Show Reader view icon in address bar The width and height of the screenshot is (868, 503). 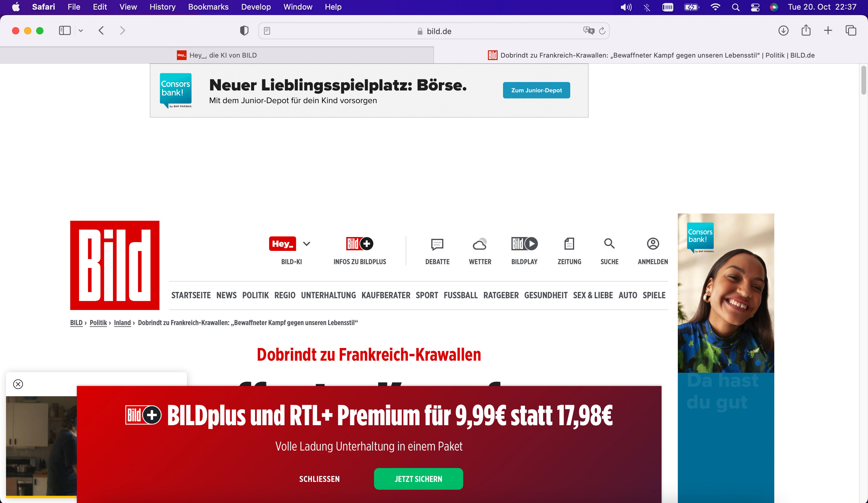(x=267, y=31)
